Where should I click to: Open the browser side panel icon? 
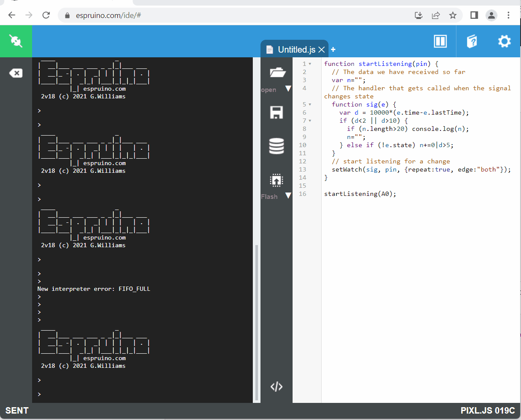pyautogui.click(x=474, y=15)
